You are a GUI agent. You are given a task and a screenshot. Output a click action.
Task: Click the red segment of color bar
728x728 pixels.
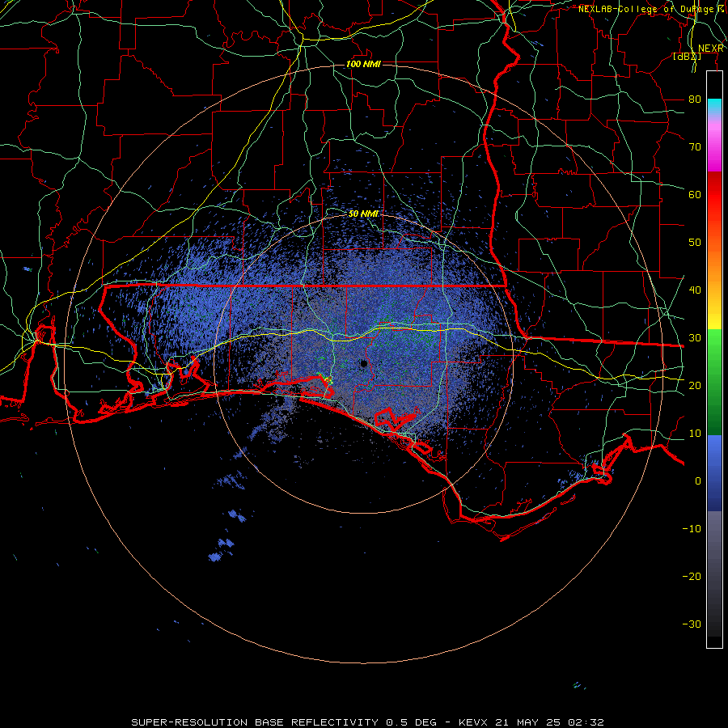714,195
